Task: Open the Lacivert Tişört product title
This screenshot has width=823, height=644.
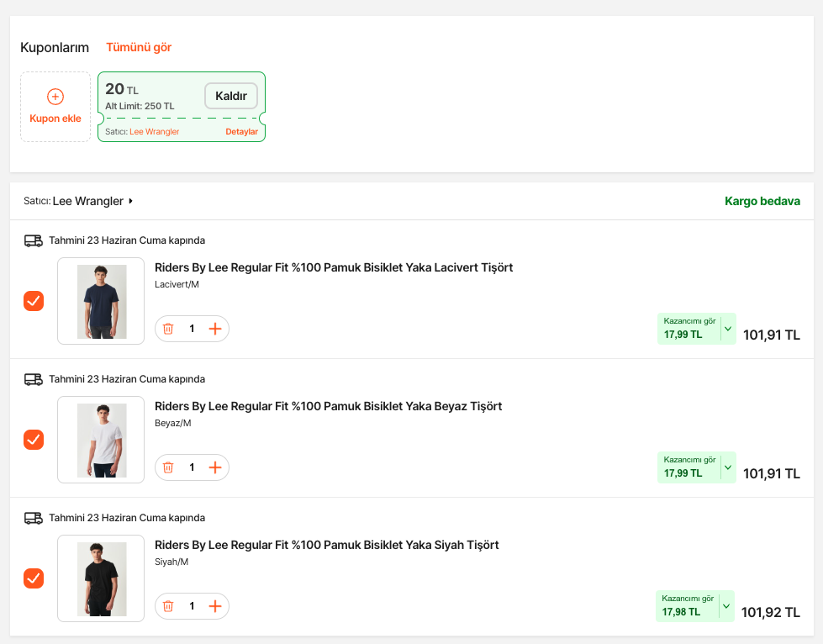Action: 334,267
